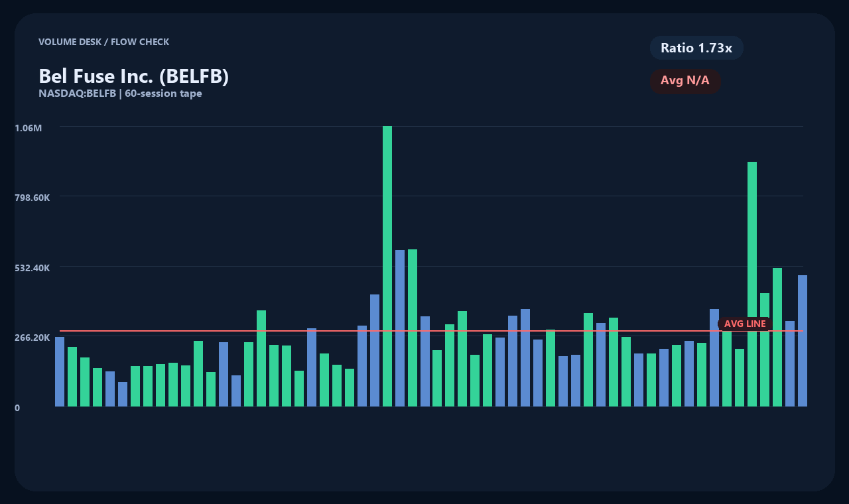Click the tallest green volume bar
Image resolution: width=849 pixels, height=504 pixels.
pos(387,266)
